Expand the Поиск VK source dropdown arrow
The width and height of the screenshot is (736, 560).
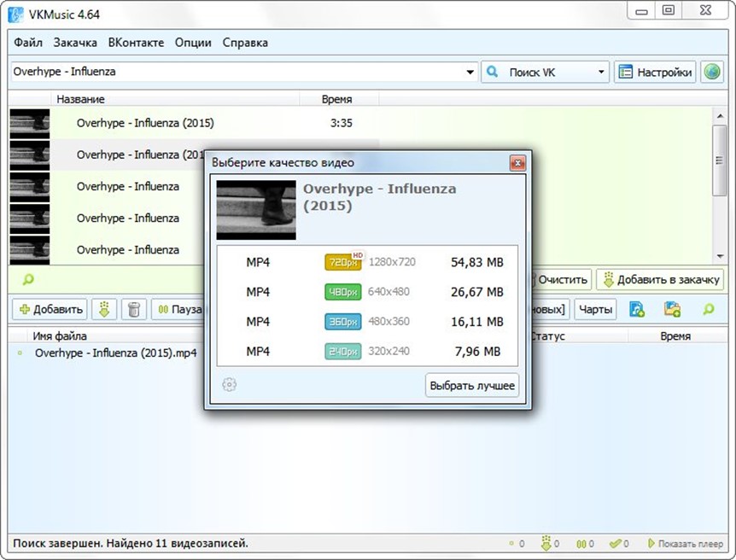click(601, 73)
